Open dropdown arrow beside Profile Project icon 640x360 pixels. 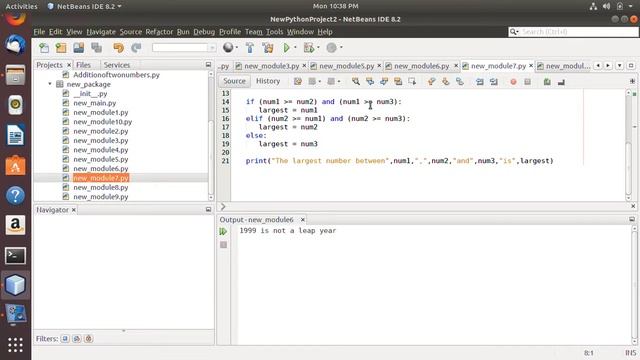pyautogui.click(x=341, y=48)
